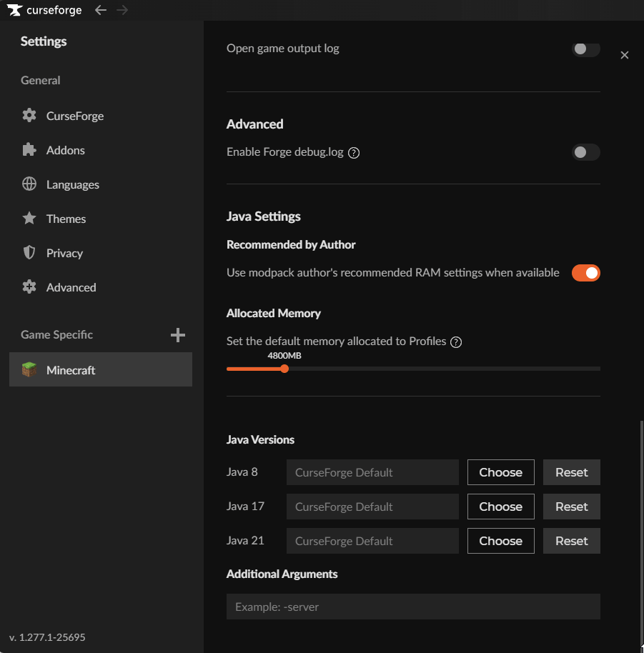Click the Additional Arguments heading
644x653 pixels.
point(282,574)
